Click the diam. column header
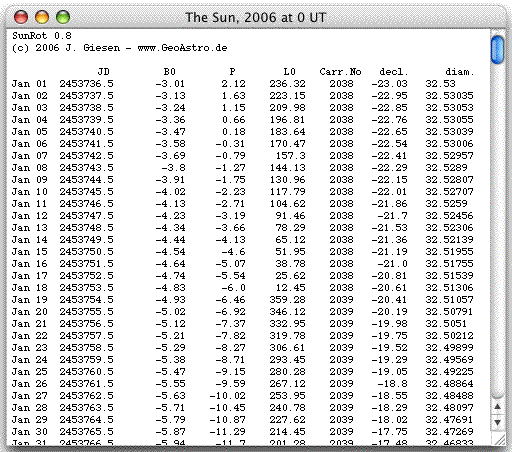The width and height of the screenshot is (512, 452). coord(460,72)
